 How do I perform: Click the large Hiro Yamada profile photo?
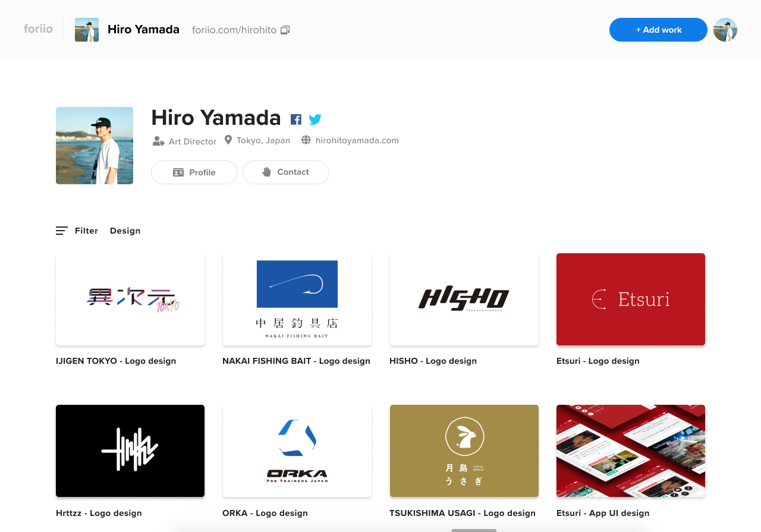95,146
